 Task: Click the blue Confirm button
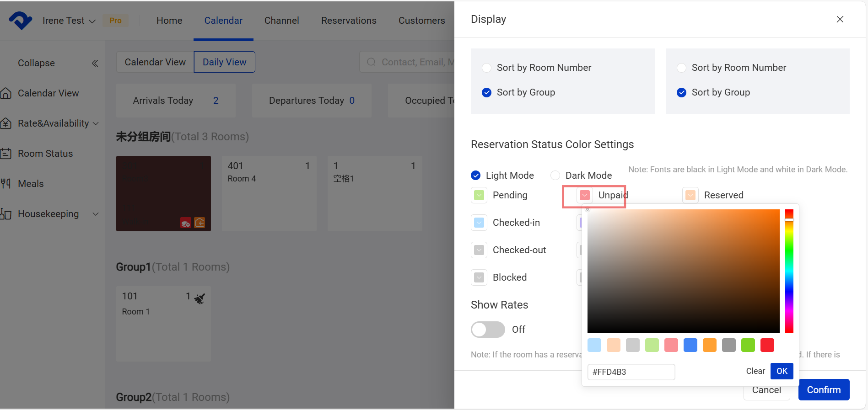[824, 390]
